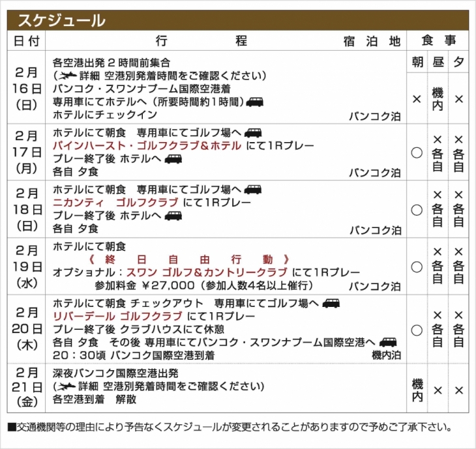Click the 参加料金 ¥27,000 line

point(203,285)
